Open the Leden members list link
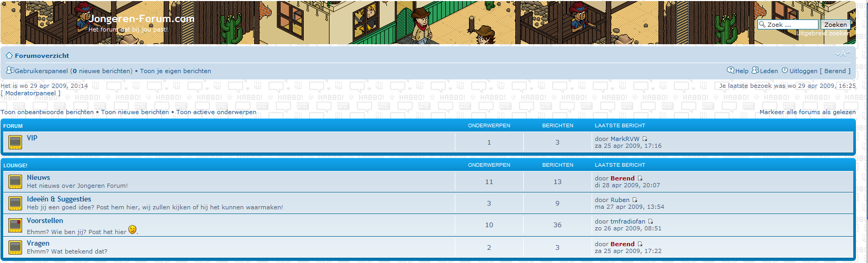The width and height of the screenshot is (868, 263). pyautogui.click(x=769, y=71)
